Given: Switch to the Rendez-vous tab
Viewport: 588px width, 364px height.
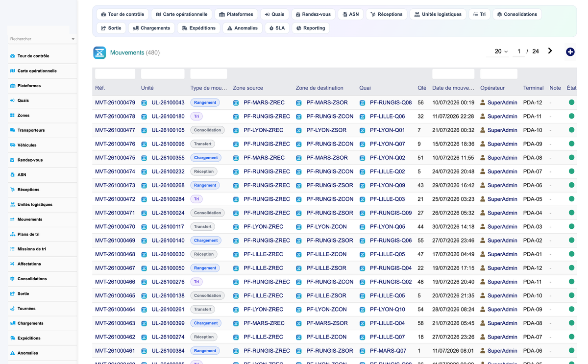Looking at the screenshot, I should pyautogui.click(x=313, y=14).
